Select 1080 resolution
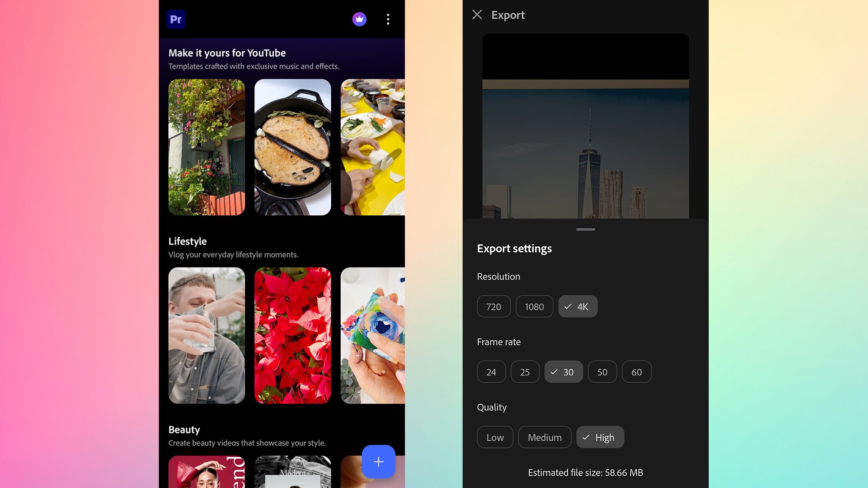The height and width of the screenshot is (488, 868). (534, 306)
